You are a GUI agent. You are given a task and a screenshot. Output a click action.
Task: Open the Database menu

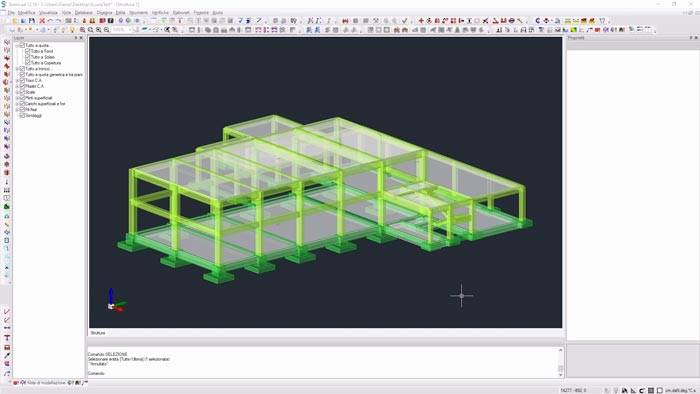[x=83, y=13]
